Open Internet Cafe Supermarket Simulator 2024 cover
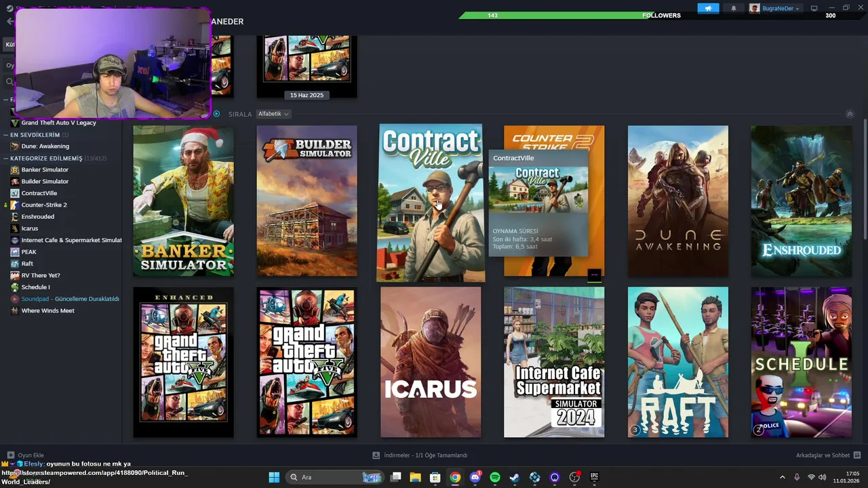 554,362
